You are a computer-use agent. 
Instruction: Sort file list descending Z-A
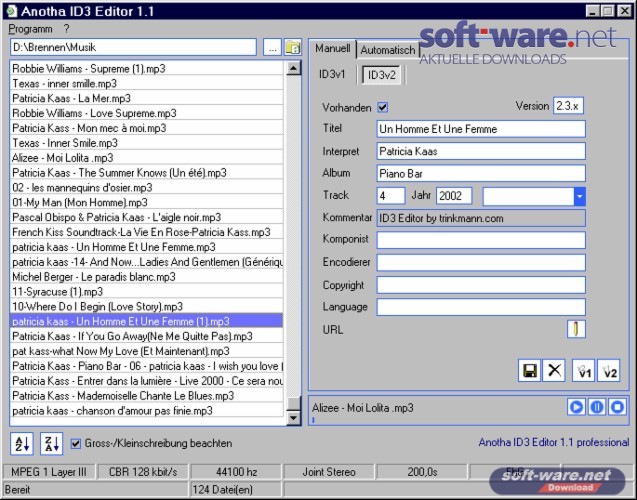pos(52,443)
